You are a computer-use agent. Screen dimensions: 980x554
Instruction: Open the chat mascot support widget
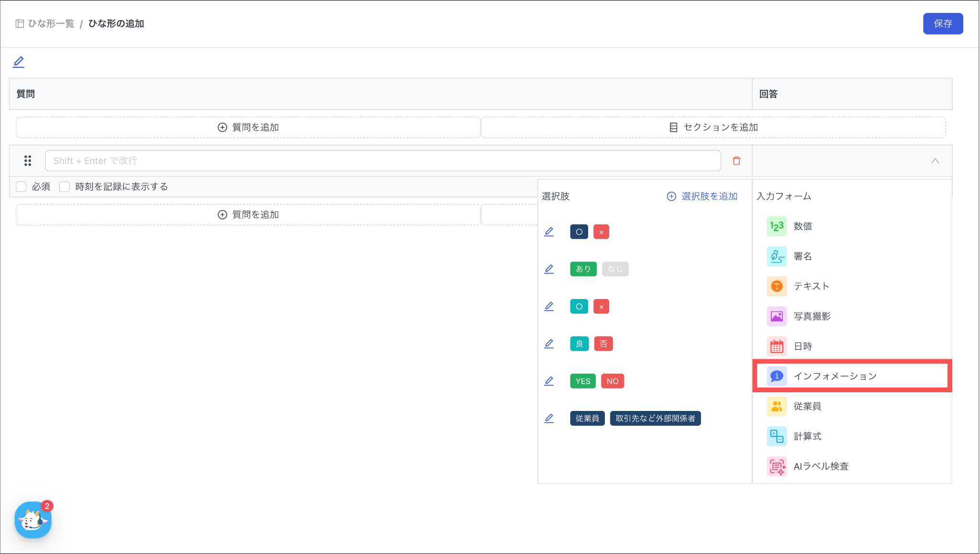[33, 520]
